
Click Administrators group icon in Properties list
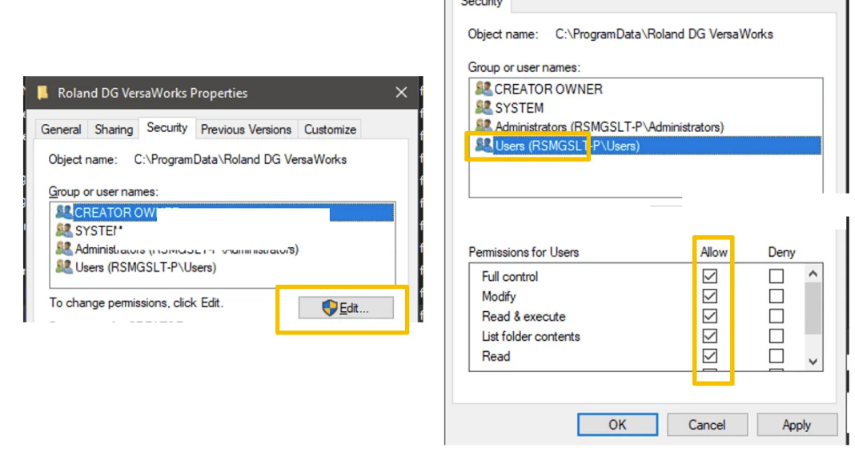click(x=64, y=249)
